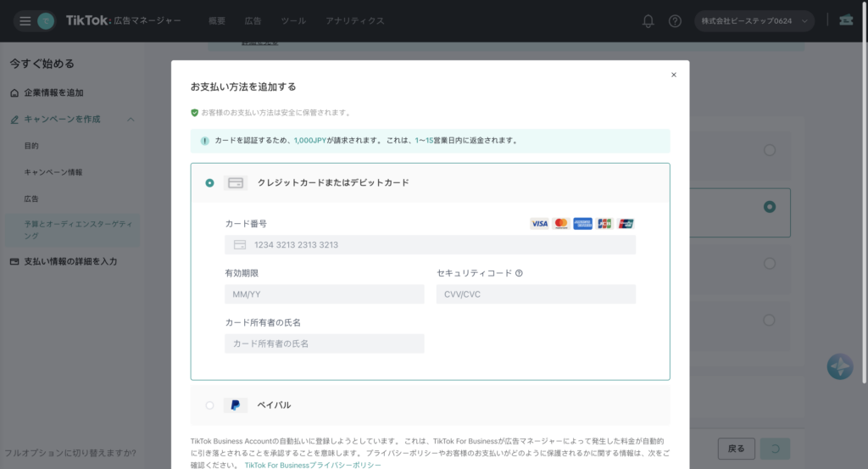
Task: Go to キャンペーン情報 step in the sidebar
Action: [53, 172]
